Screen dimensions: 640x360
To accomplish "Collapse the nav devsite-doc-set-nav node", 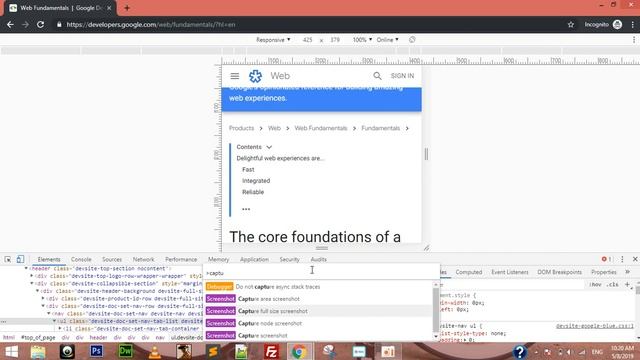I will point(49,313).
